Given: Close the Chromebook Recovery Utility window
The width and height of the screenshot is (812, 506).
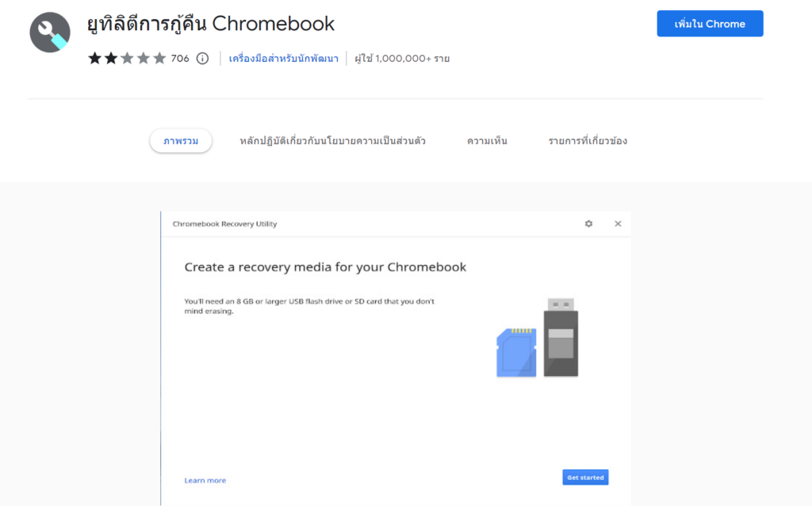Looking at the screenshot, I should 618,224.
